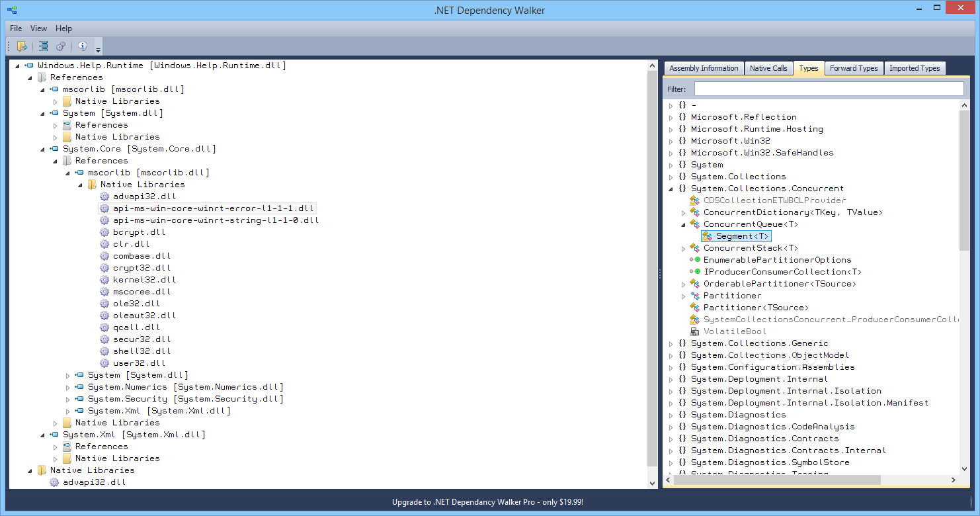Click the Filter input field
This screenshot has height=516, width=980.
829,89
